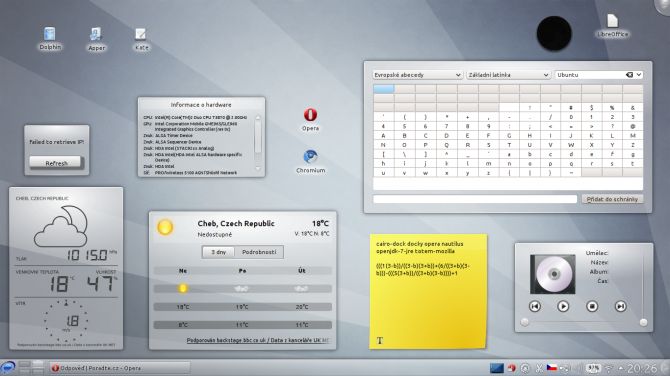Expand the Základní latinka dropdown
The height and width of the screenshot is (376, 670).
[x=508, y=75]
